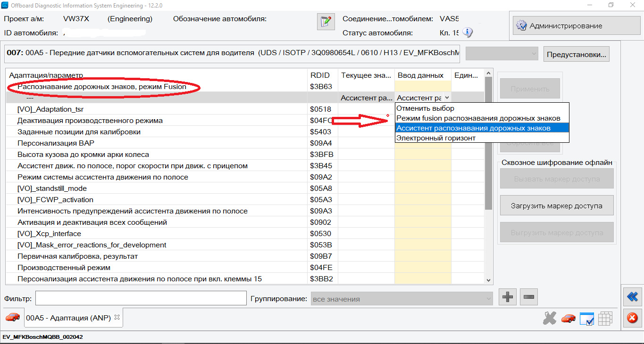Click the RDID value $3B63
The height and width of the screenshot is (344, 644).
321,86
